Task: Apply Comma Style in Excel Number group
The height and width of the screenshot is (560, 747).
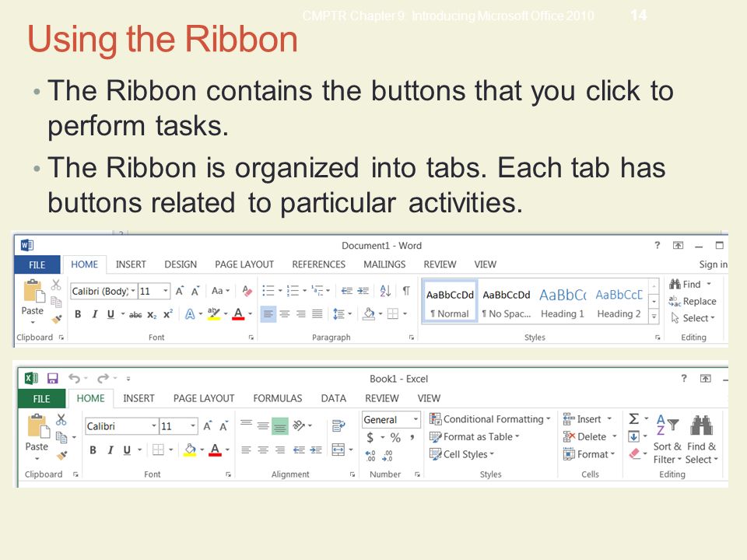Action: click(x=412, y=437)
